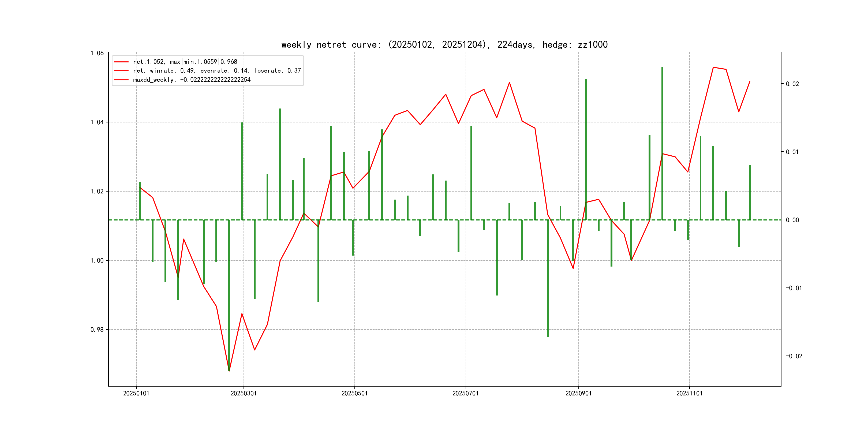Click the 20250901 x-axis date label
Screen dimensions: 868x434
(578, 393)
